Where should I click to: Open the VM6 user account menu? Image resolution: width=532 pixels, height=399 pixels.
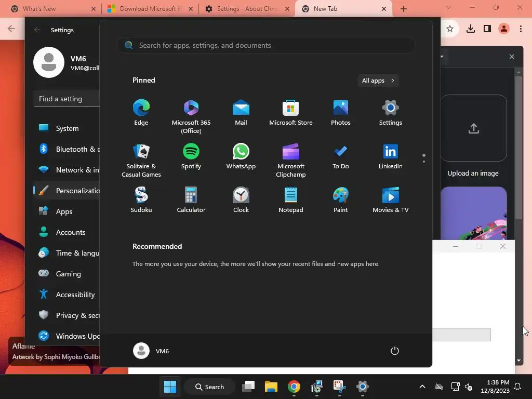pyautogui.click(x=151, y=351)
